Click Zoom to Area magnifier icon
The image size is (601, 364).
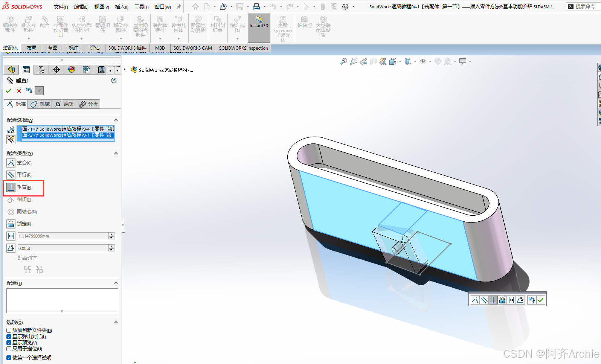[354, 61]
